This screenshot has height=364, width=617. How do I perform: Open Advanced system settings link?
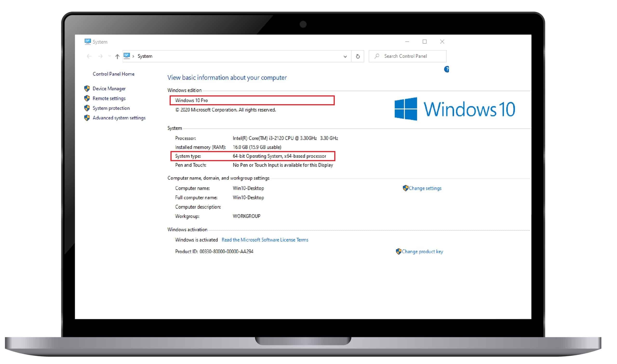(x=119, y=118)
